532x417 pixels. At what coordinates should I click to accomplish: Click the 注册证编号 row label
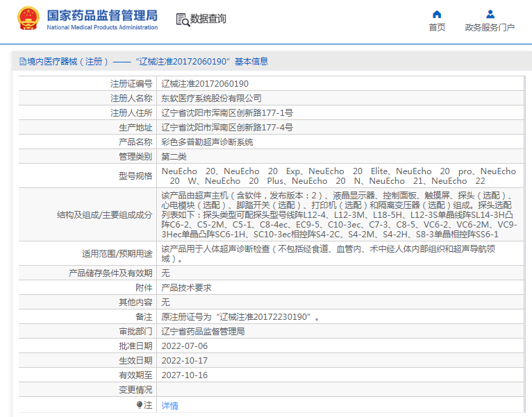tap(131, 84)
